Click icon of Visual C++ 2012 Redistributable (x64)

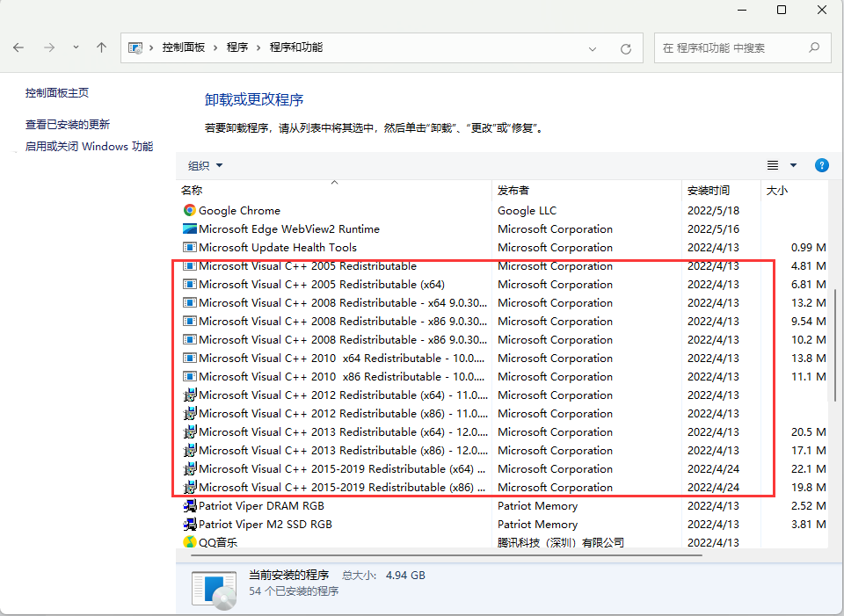point(190,395)
